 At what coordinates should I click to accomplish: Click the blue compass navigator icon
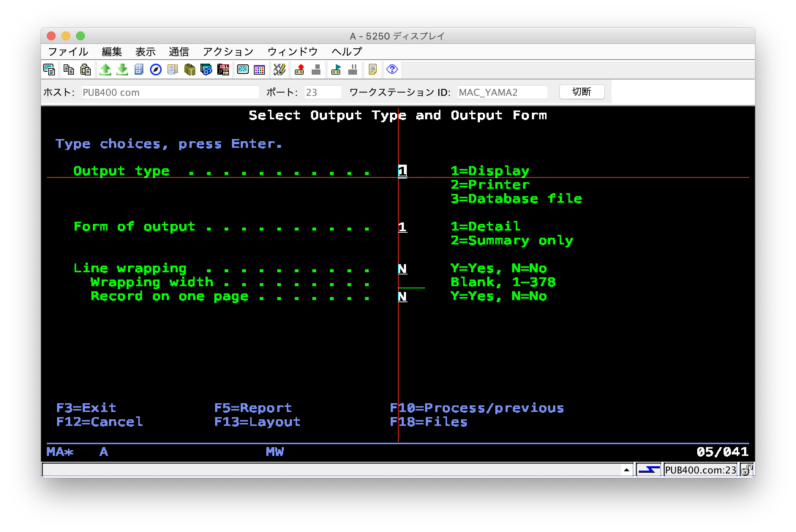(156, 70)
